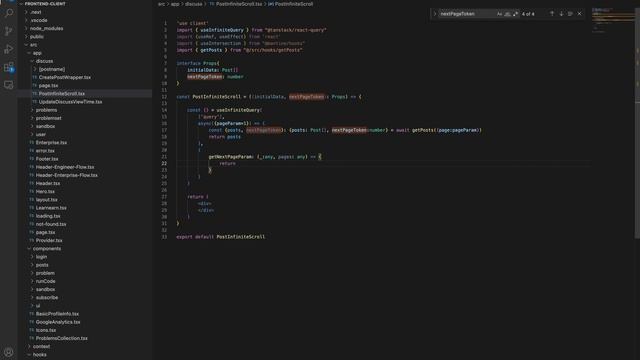Click the src breadcrumb segment
Image resolution: width=640 pixels, height=360 pixels.
coord(162,4)
